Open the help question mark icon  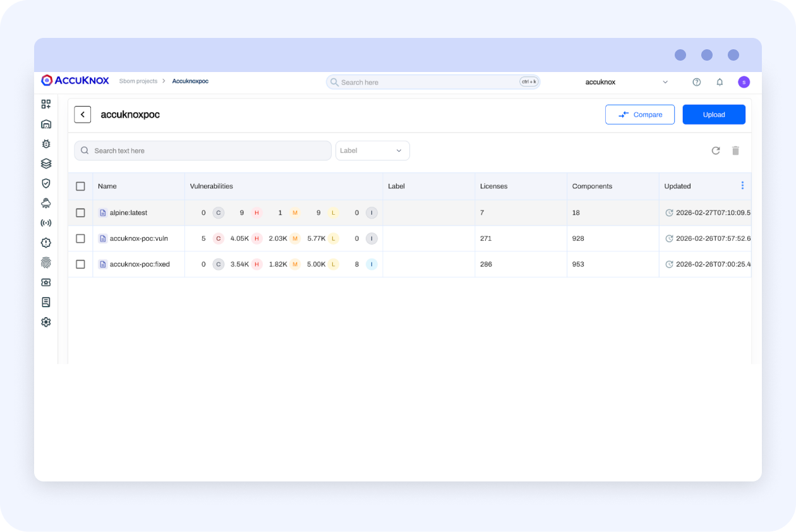click(697, 82)
